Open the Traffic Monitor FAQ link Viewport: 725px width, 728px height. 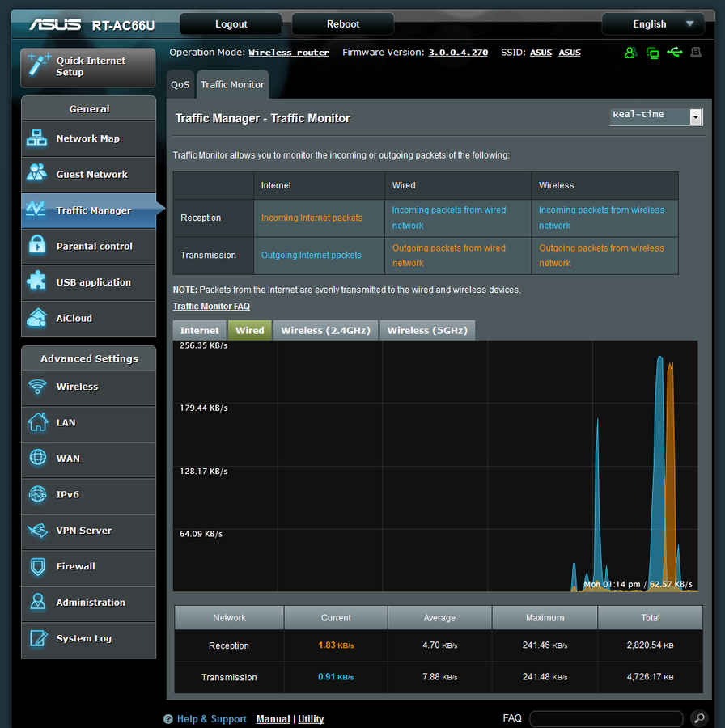tap(211, 306)
